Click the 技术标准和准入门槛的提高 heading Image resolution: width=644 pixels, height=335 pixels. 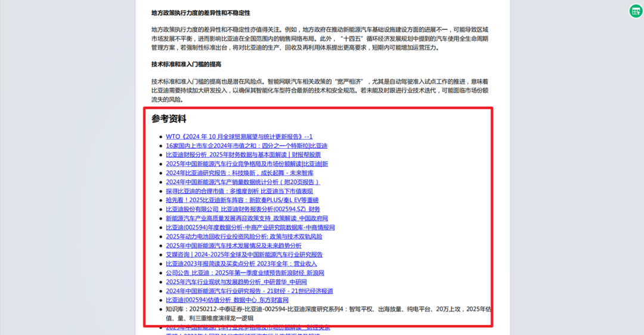[186, 64]
